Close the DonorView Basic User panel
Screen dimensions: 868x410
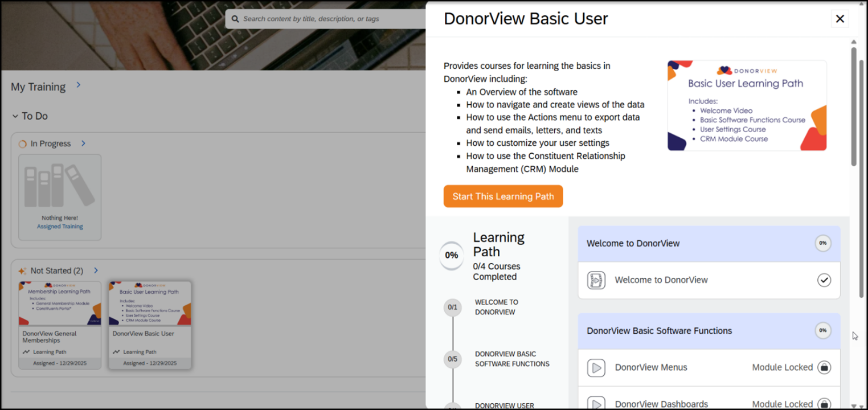[840, 19]
